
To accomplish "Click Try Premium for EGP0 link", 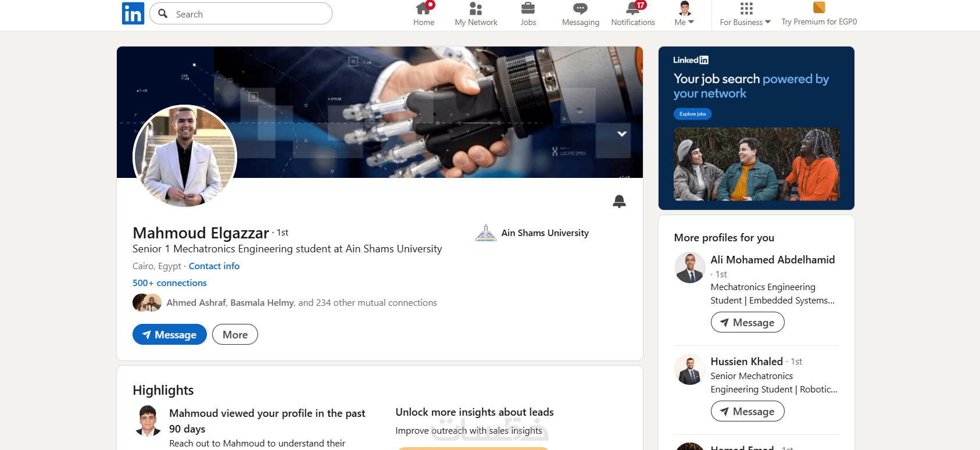I will [819, 22].
